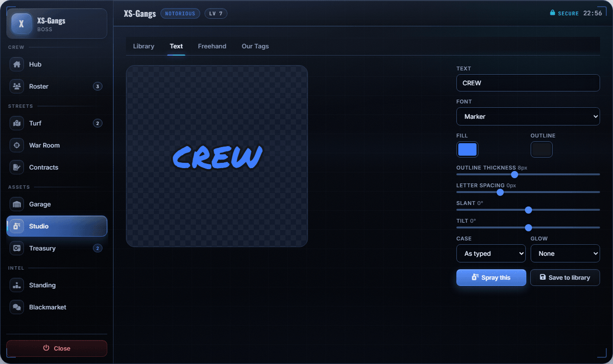Select the Studio spray can icon
The width and height of the screenshot is (613, 364).
pos(17,226)
